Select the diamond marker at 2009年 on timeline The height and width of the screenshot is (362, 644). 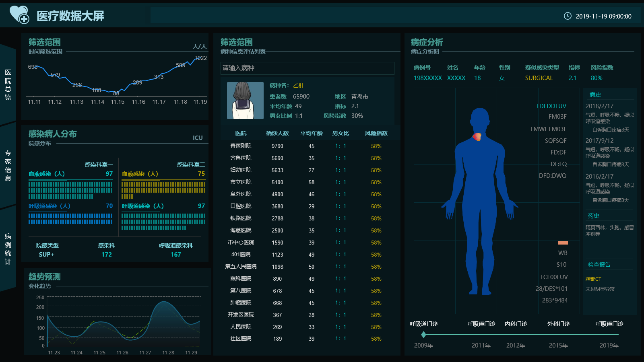[x=423, y=335]
